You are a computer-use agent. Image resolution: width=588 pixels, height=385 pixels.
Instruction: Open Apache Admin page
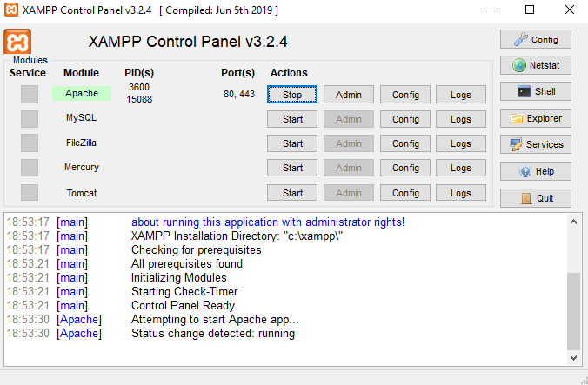click(349, 95)
